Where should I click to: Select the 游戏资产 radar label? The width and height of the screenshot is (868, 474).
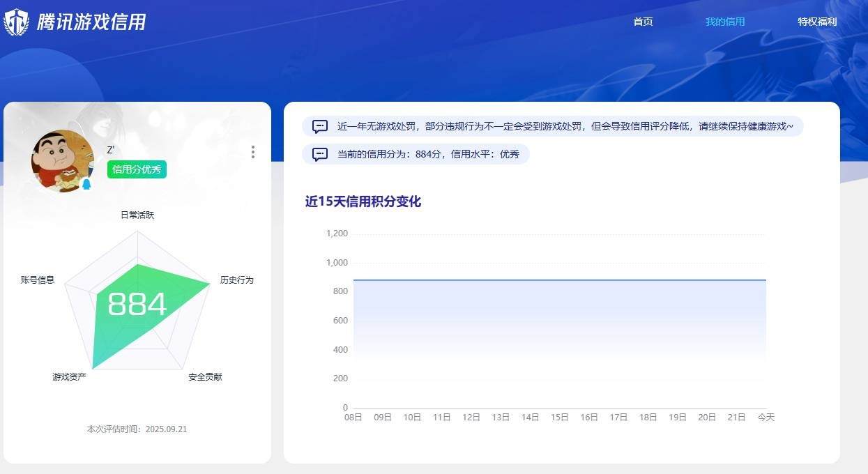point(69,377)
